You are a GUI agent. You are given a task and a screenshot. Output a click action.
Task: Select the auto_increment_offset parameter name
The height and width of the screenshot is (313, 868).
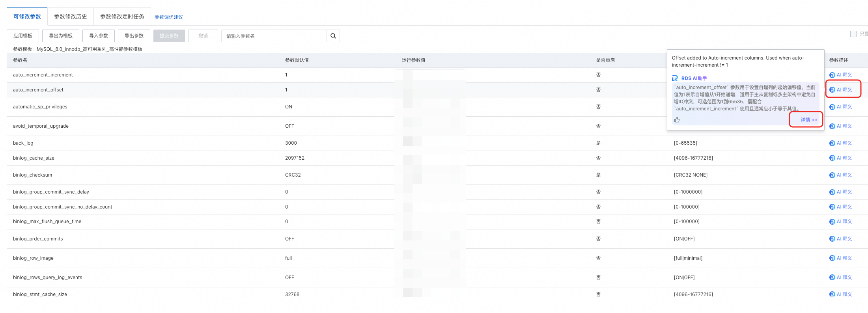point(38,90)
